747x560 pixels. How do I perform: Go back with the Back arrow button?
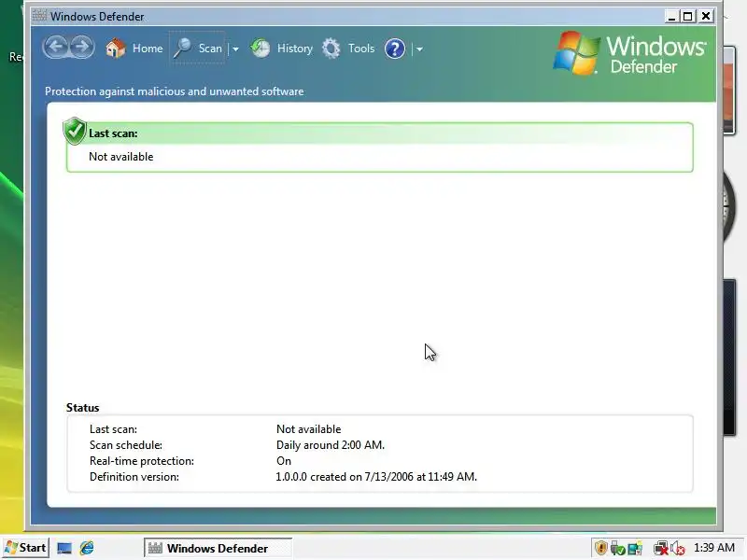[56, 48]
